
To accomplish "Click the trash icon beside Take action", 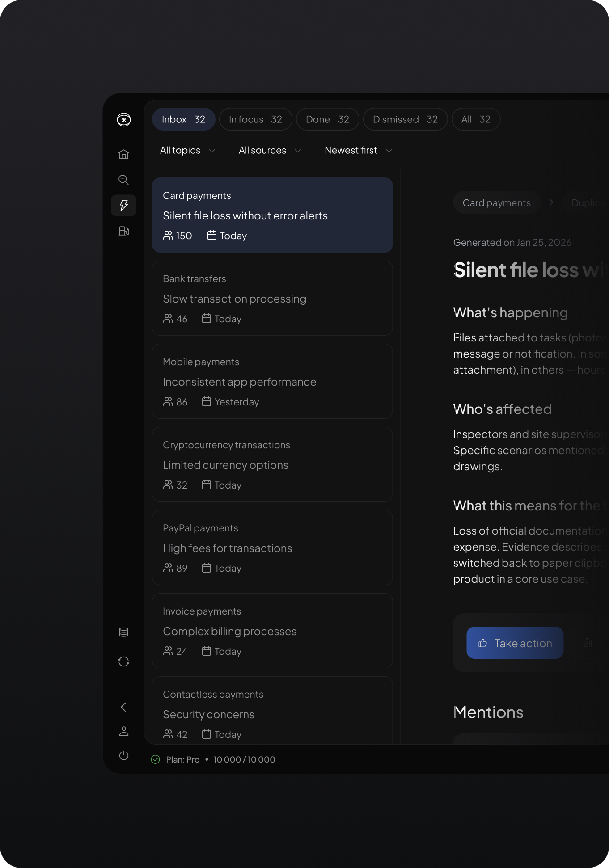I will click(x=588, y=643).
